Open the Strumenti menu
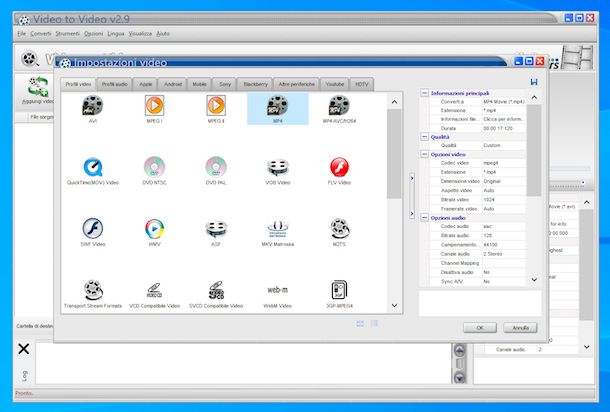Viewport: 610px width, 412px height. pyautogui.click(x=67, y=34)
